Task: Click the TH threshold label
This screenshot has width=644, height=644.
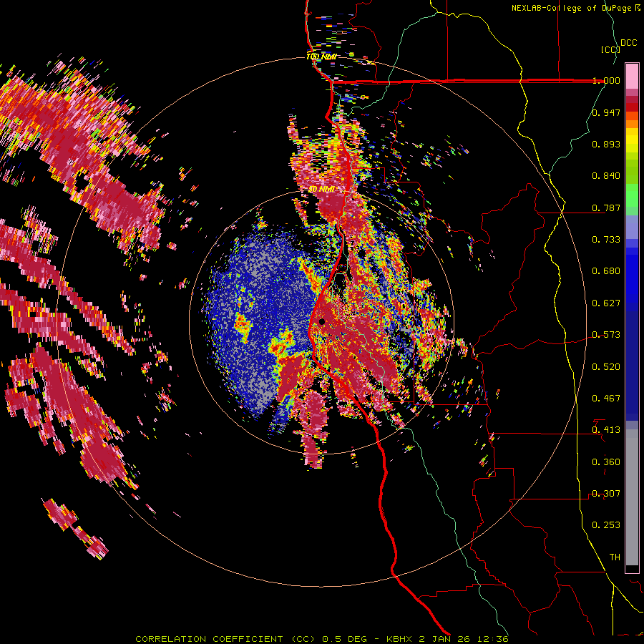Action: 615,557
